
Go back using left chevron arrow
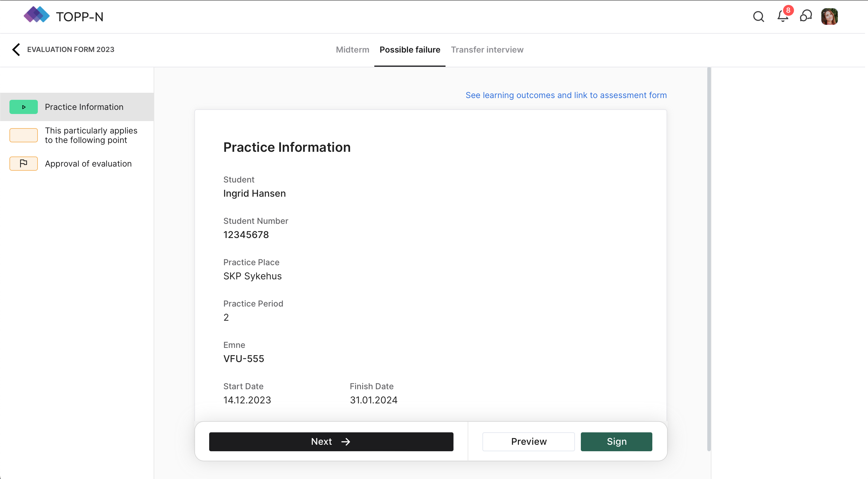(16, 50)
